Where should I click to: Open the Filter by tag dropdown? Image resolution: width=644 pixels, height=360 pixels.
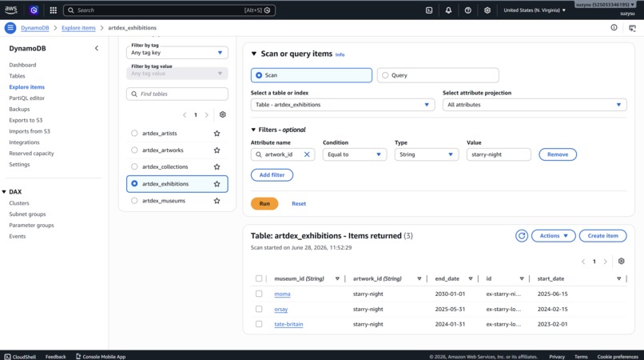click(x=177, y=53)
